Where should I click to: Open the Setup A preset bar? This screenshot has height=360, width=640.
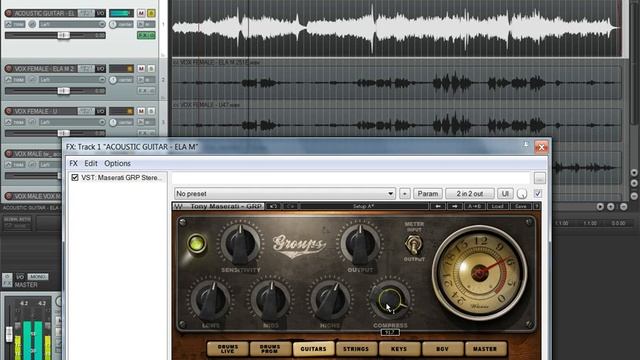tap(364, 206)
